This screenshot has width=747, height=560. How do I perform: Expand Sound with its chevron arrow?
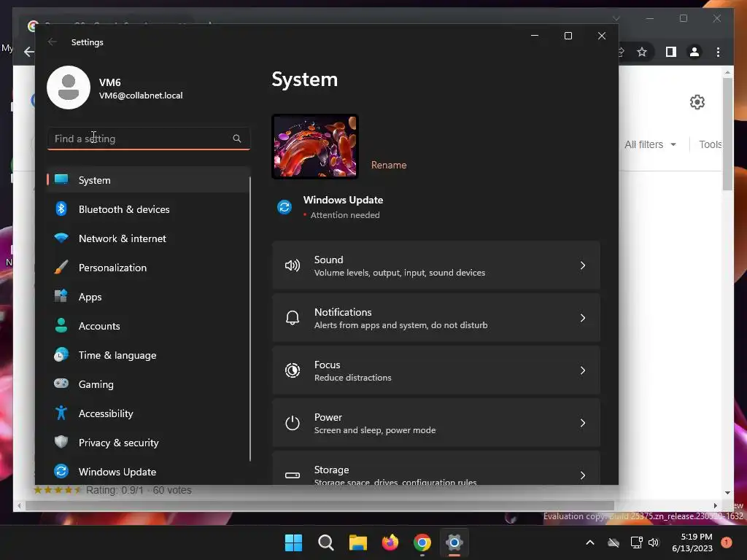click(583, 265)
